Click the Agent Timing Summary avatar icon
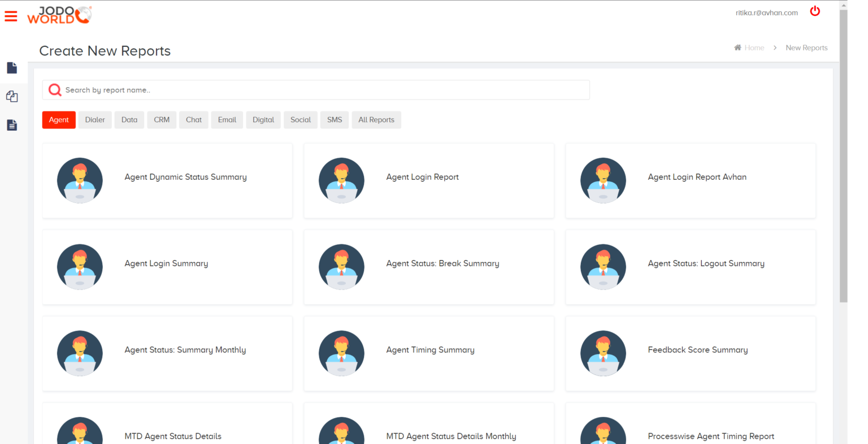 (x=341, y=354)
